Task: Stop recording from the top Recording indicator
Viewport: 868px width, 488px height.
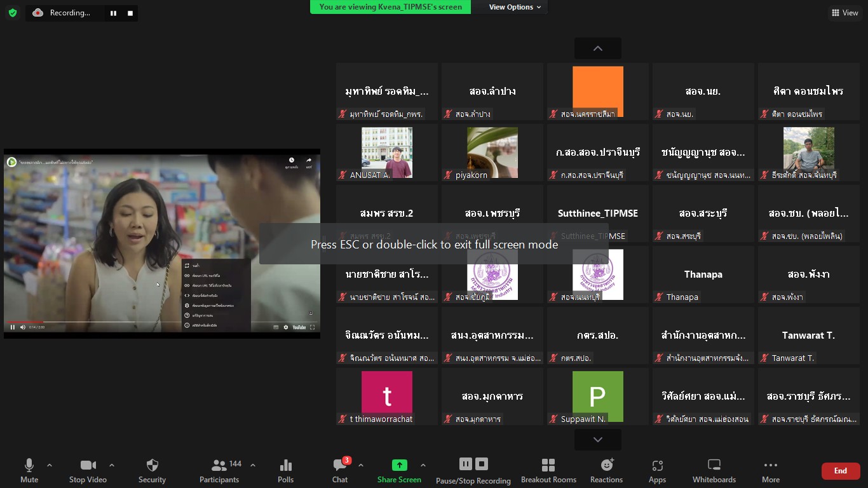Action: (130, 13)
